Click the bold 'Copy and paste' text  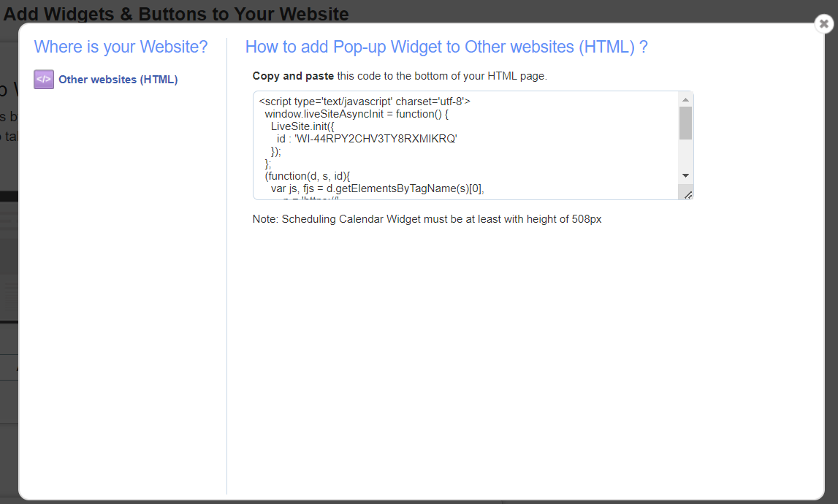click(x=293, y=76)
